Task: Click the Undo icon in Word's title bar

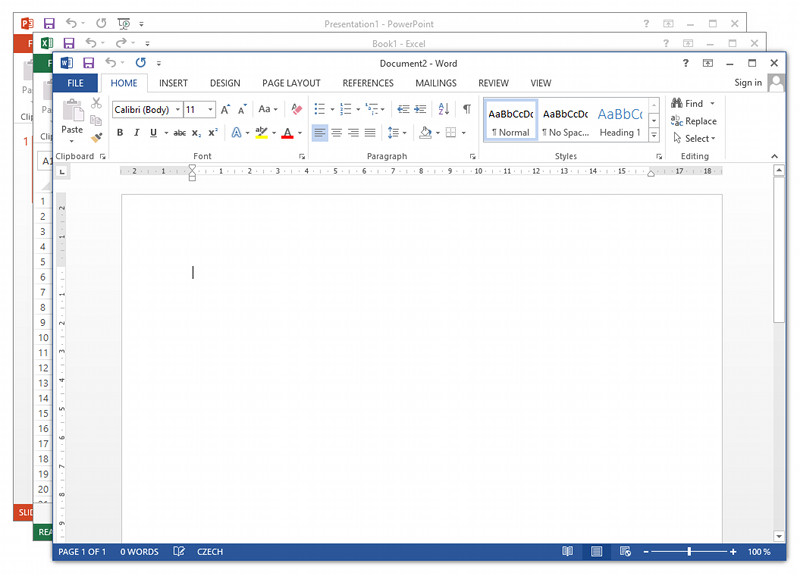Action: (x=110, y=62)
